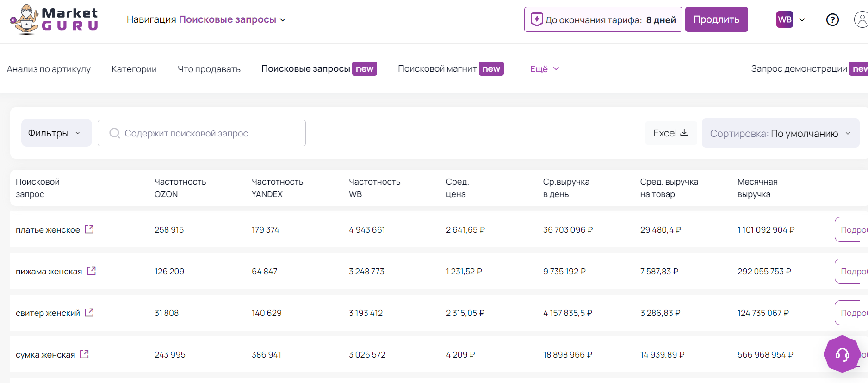The height and width of the screenshot is (383, 868).
Task: Open external link for сумка женская
Action: (84, 354)
